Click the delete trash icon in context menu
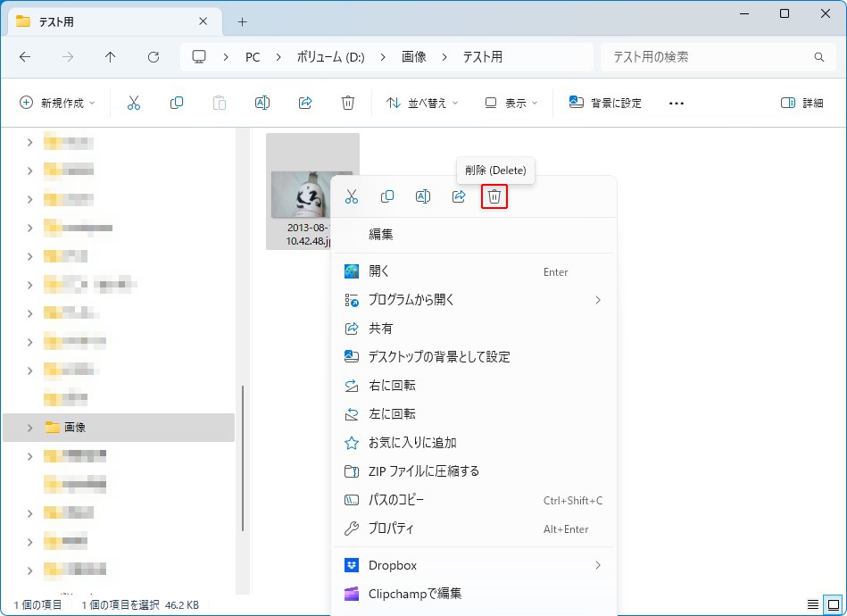The image size is (847, 616). 494,196
